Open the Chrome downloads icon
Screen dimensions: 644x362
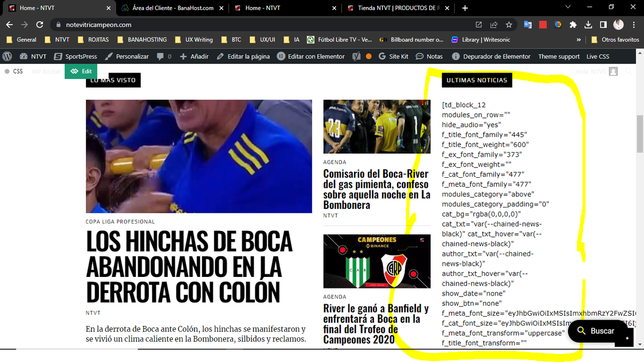pos(588,25)
